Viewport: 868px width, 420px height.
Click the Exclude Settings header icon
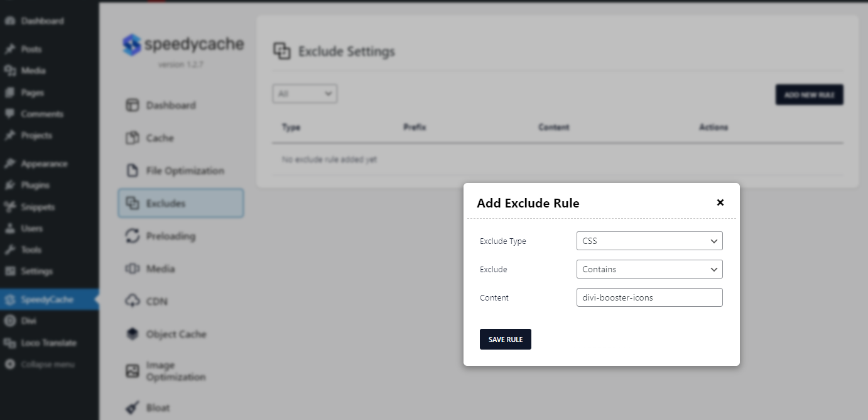(x=282, y=52)
